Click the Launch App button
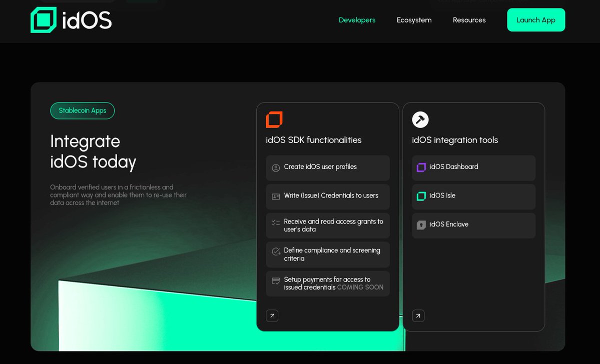Screen dimensions: 600x364 coord(536,20)
